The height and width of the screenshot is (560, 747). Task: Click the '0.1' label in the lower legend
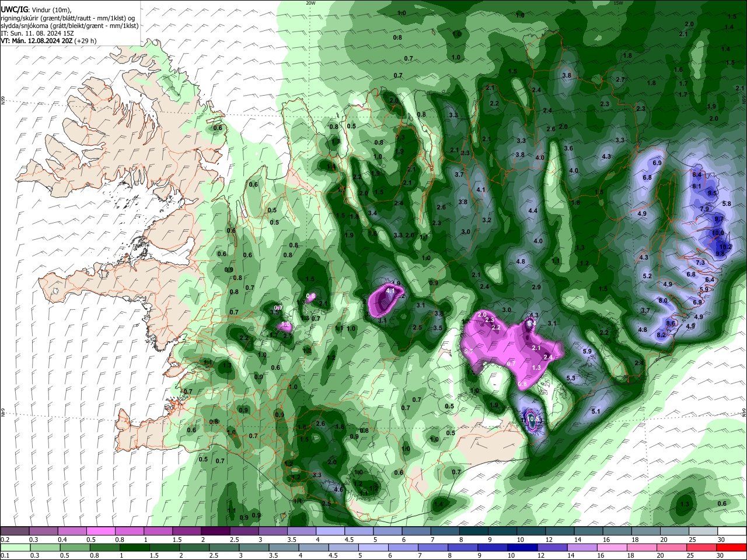(x=5, y=555)
